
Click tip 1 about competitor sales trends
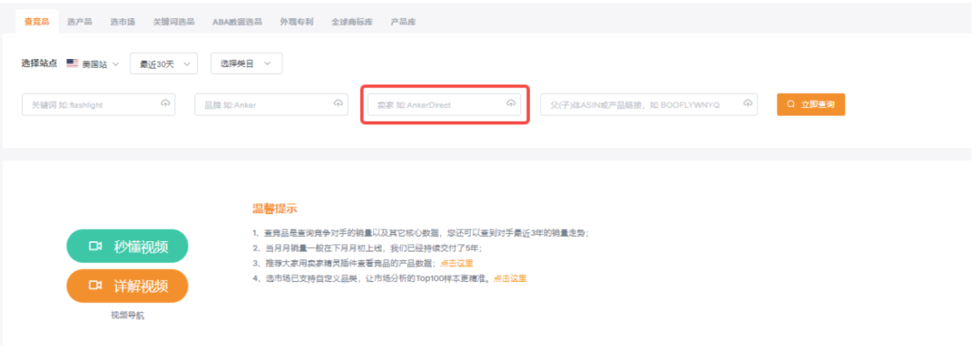tap(421, 234)
